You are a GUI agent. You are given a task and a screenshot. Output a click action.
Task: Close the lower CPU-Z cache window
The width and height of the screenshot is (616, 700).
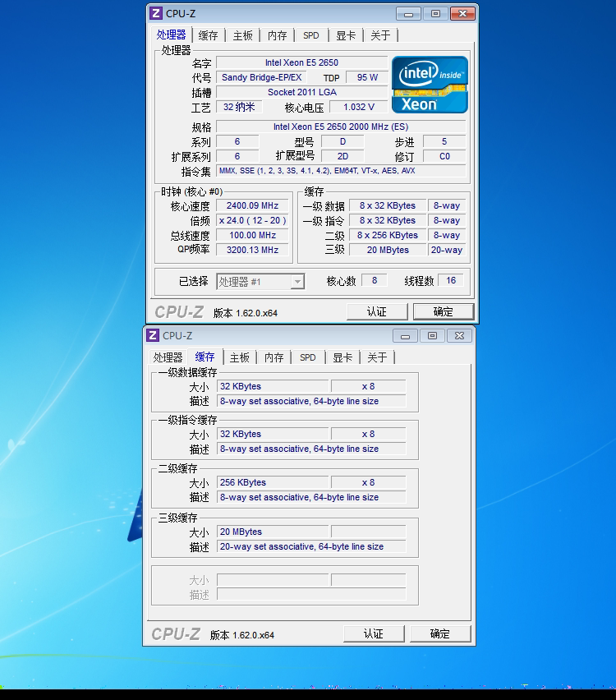460,335
